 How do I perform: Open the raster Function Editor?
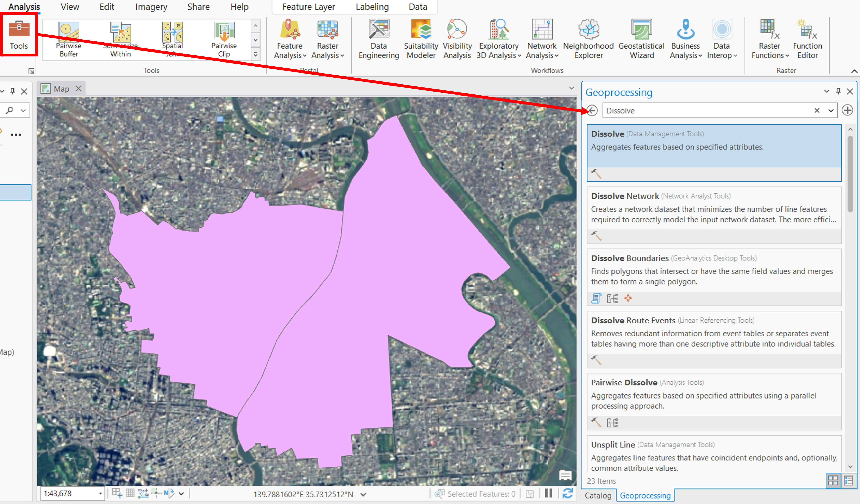(x=807, y=39)
